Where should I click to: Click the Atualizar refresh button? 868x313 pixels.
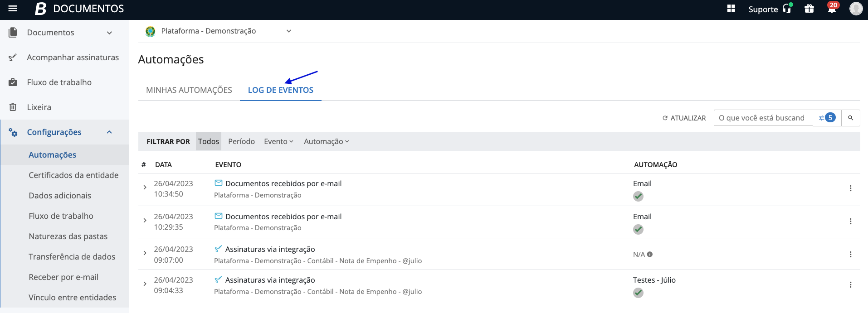684,118
